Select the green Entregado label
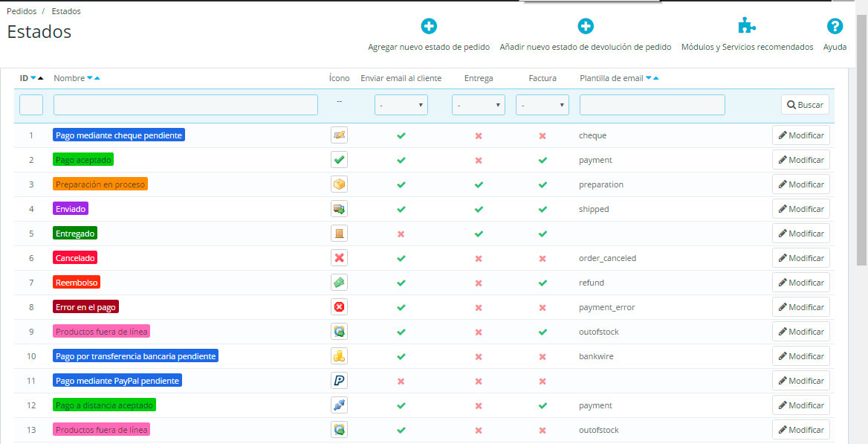The image size is (868, 444). 75,234
